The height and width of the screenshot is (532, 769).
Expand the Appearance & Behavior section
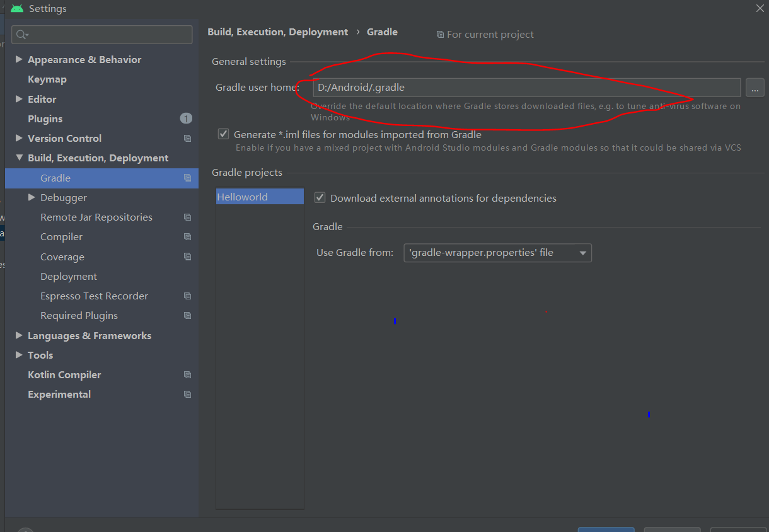point(19,59)
